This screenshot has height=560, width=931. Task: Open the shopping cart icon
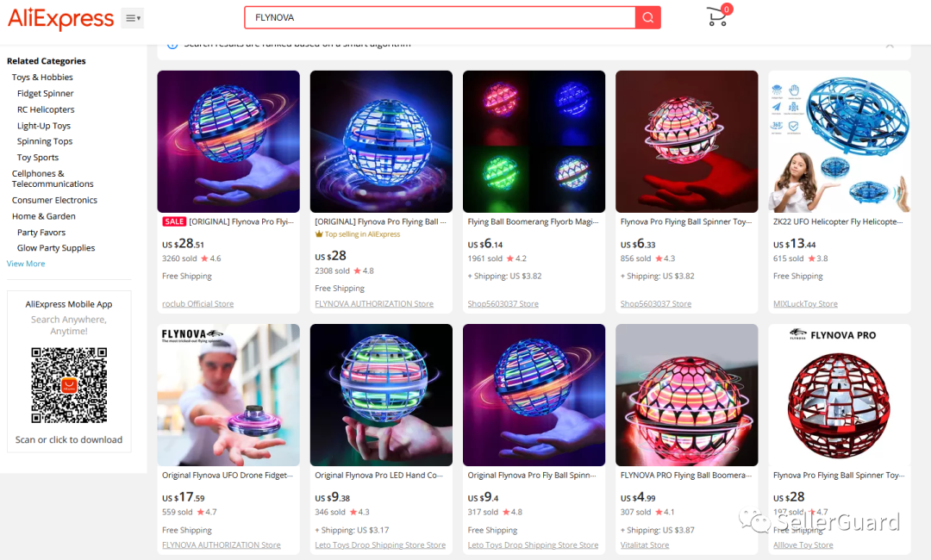coord(718,16)
